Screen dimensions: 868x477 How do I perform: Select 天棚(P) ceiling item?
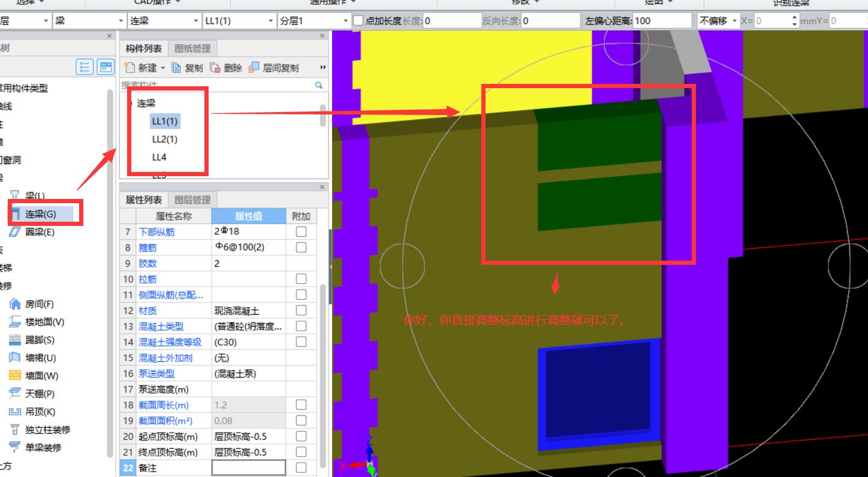click(32, 394)
